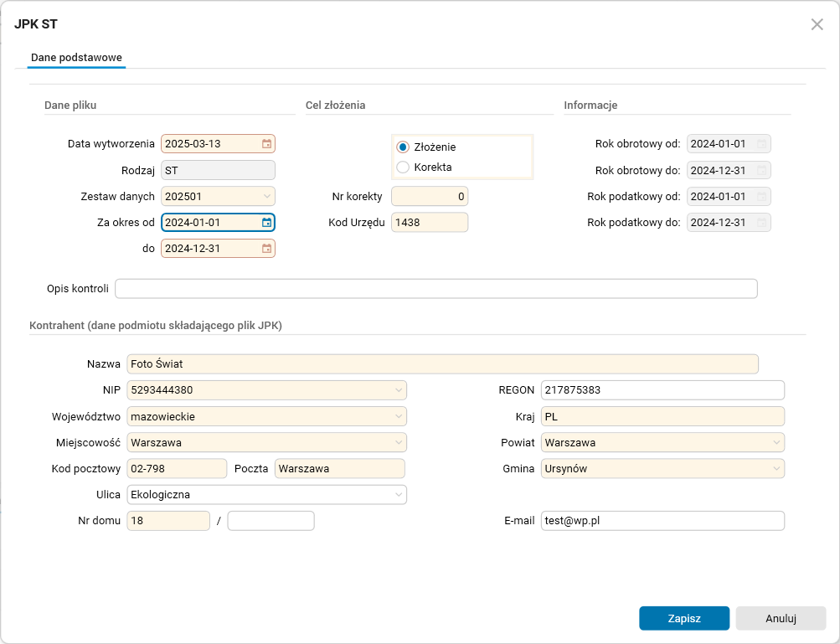Close the JPK ST dialog window
The image size is (840, 644).
click(817, 24)
